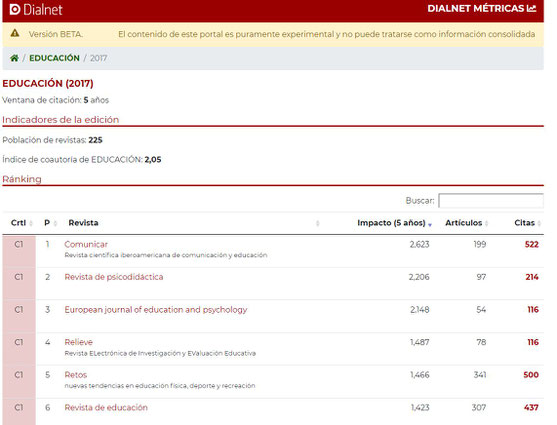Screen dimensions: 557x425
Task: Select coauthorship index value 2,05
Action: 153,160
